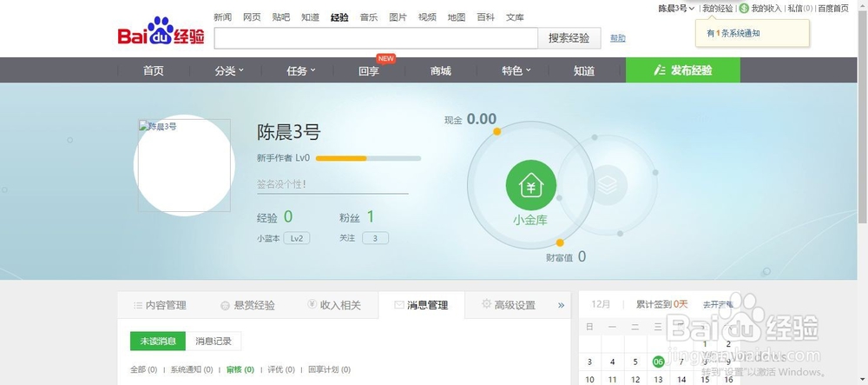Open 图片 in top links
Screen dimensions: 868x385
pos(398,17)
